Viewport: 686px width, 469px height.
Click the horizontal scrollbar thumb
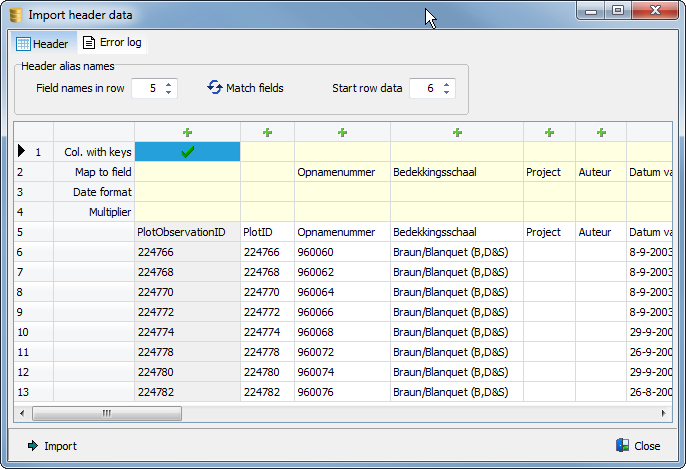[106, 413]
